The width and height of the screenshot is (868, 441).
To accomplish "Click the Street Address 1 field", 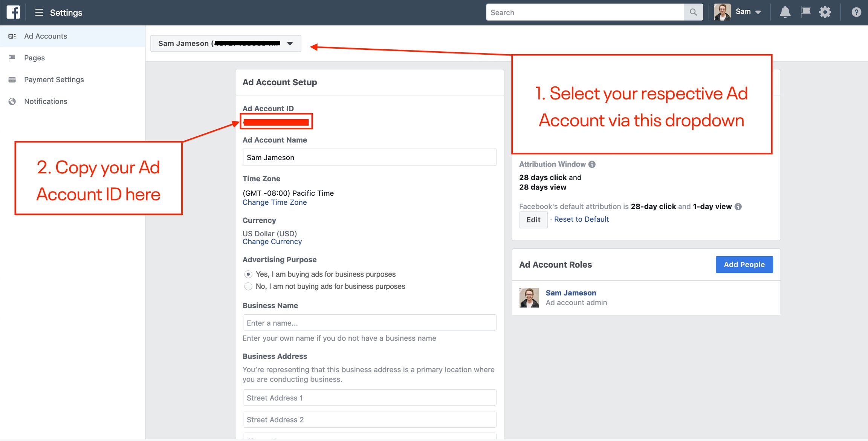I will click(x=369, y=398).
